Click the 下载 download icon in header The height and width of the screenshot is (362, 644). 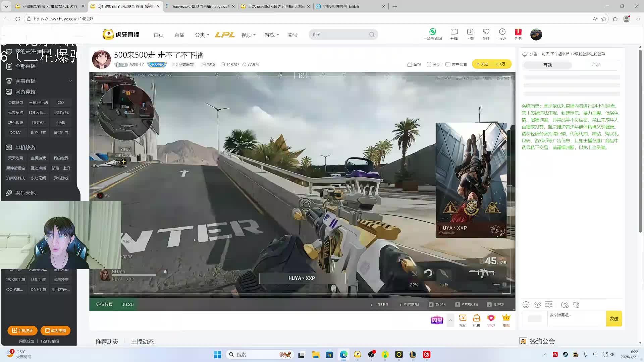[x=470, y=32]
